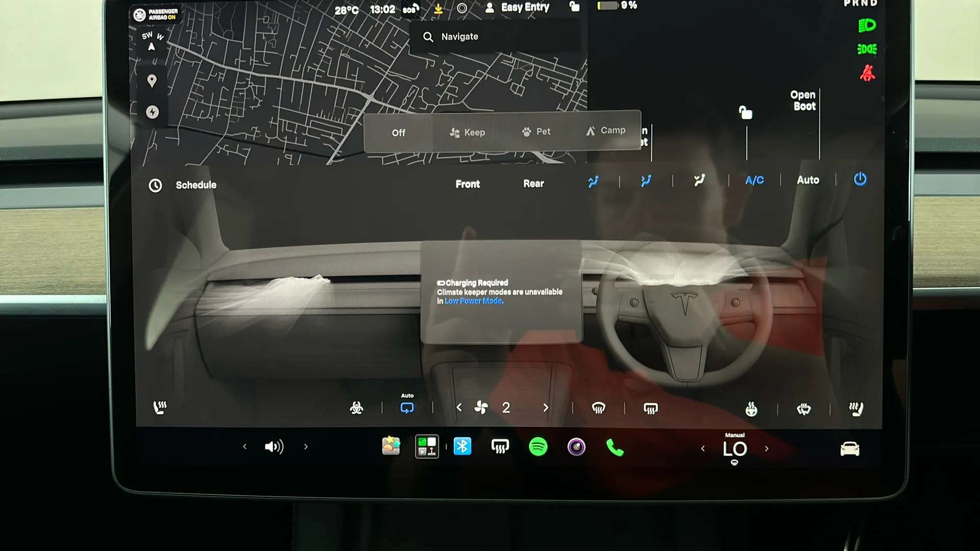Turn climate power button off

click(x=860, y=179)
